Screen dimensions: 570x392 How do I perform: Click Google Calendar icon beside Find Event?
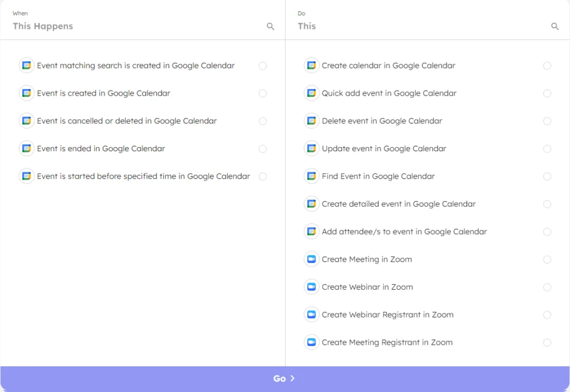(x=311, y=176)
